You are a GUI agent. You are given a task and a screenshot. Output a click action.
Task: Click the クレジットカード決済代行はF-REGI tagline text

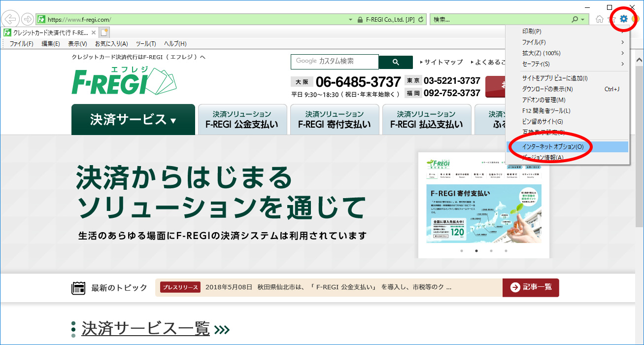(138, 57)
